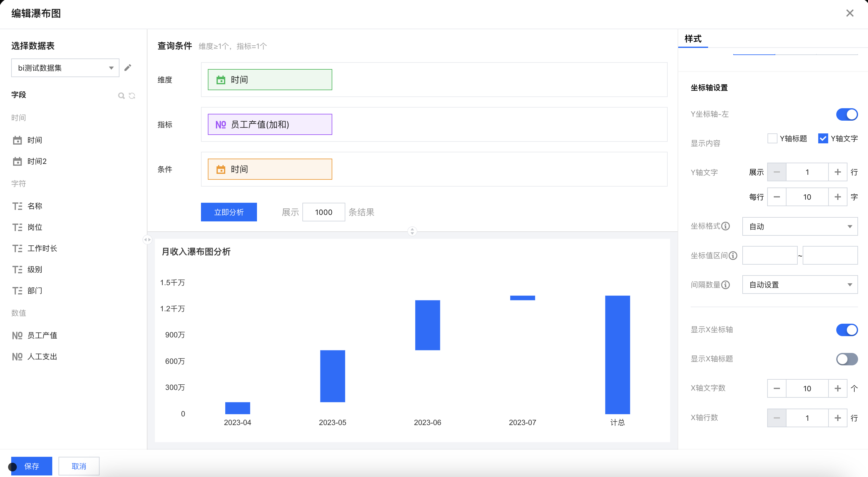Viewport: 868px width, 477px height.
Task: Click the refresh fields icon
Action: click(x=132, y=96)
